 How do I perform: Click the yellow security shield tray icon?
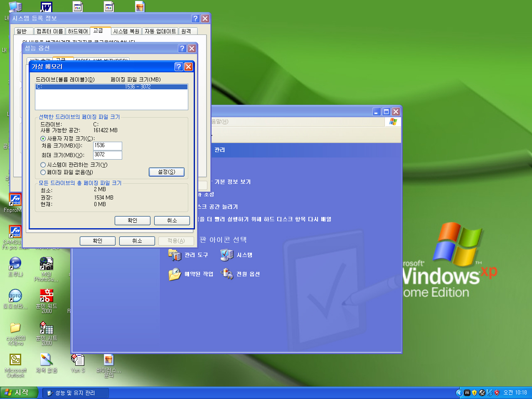pos(474,392)
